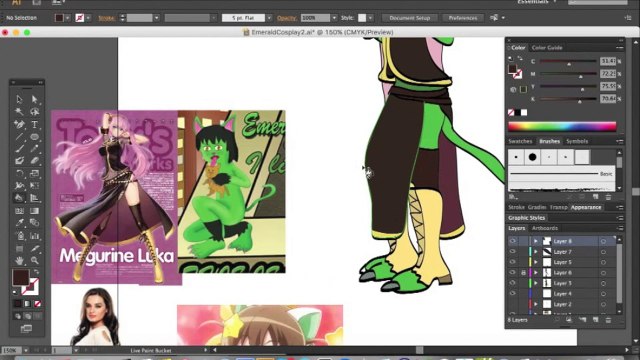The height and width of the screenshot is (360, 640).
Task: Select the Hand tool
Action: coord(19,260)
